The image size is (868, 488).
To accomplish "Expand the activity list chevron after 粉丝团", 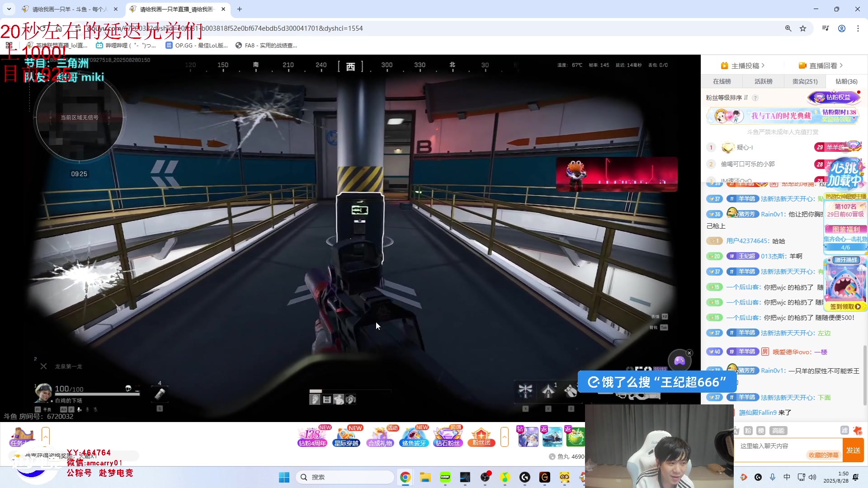I will (x=505, y=437).
